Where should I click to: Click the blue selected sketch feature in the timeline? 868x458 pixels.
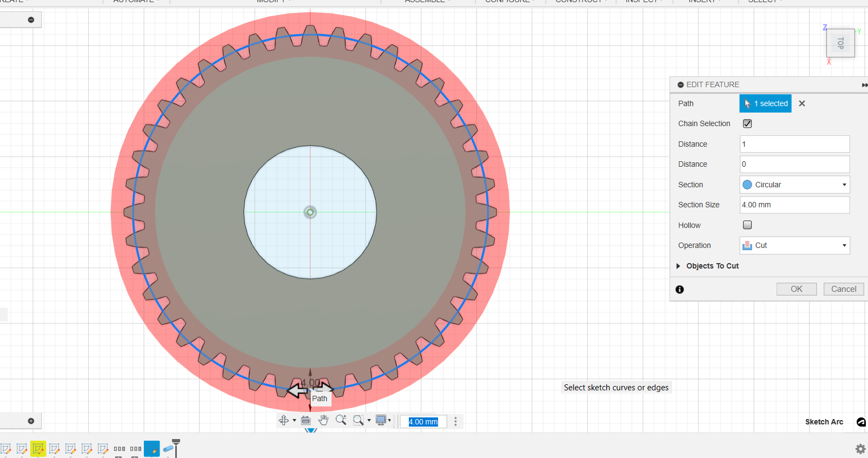[x=151, y=449]
